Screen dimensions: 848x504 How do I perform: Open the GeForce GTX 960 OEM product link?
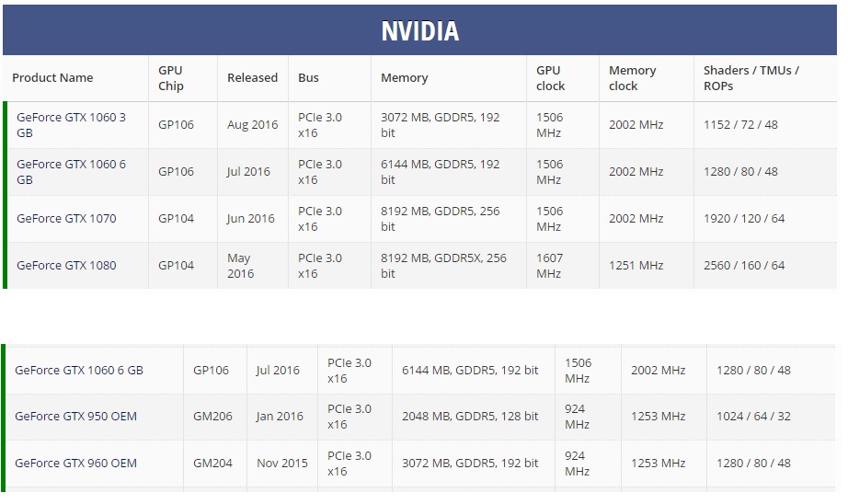[75, 464]
